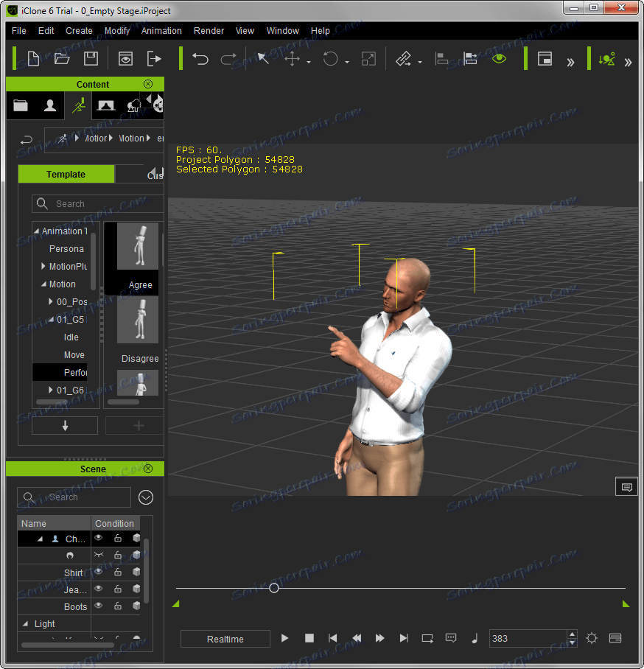The height and width of the screenshot is (669, 644).
Task: Open the Scene panel circular dropdown button
Action: (146, 497)
